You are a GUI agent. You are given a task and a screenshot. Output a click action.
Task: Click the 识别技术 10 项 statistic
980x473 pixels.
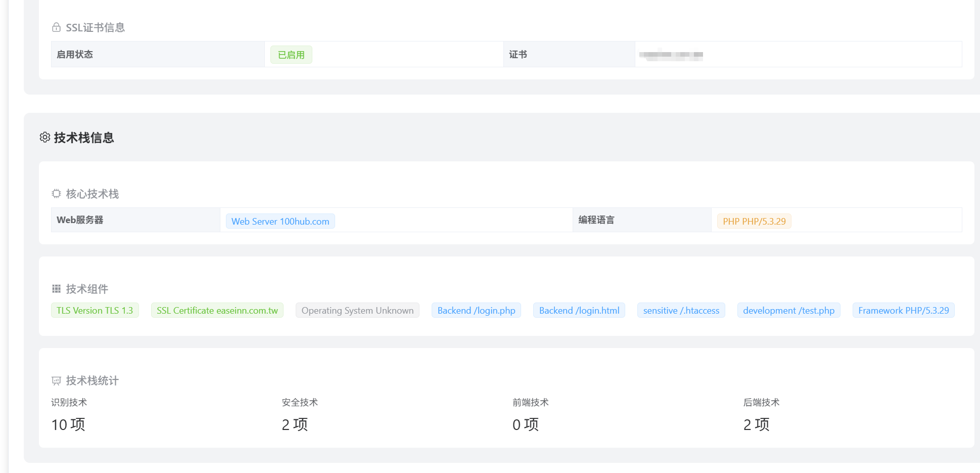(x=68, y=424)
